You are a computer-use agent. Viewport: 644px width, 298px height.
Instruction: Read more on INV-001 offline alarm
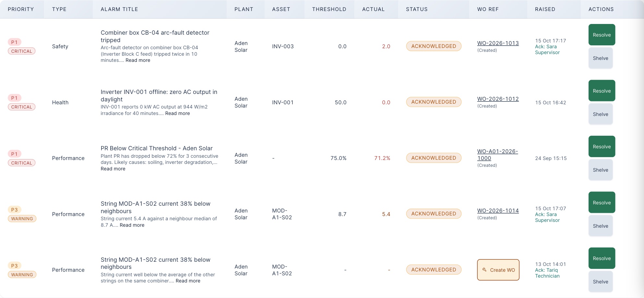pos(177,113)
